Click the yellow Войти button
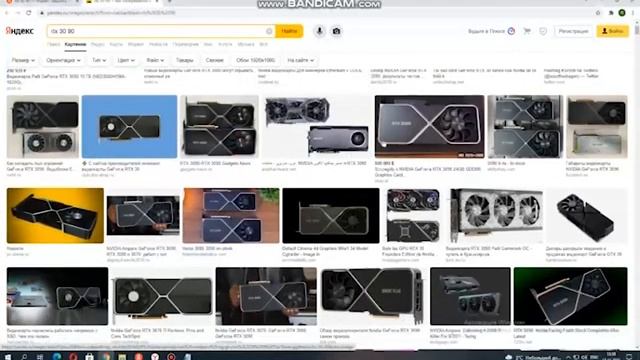Viewport: 640px width, 360px height. click(612, 31)
